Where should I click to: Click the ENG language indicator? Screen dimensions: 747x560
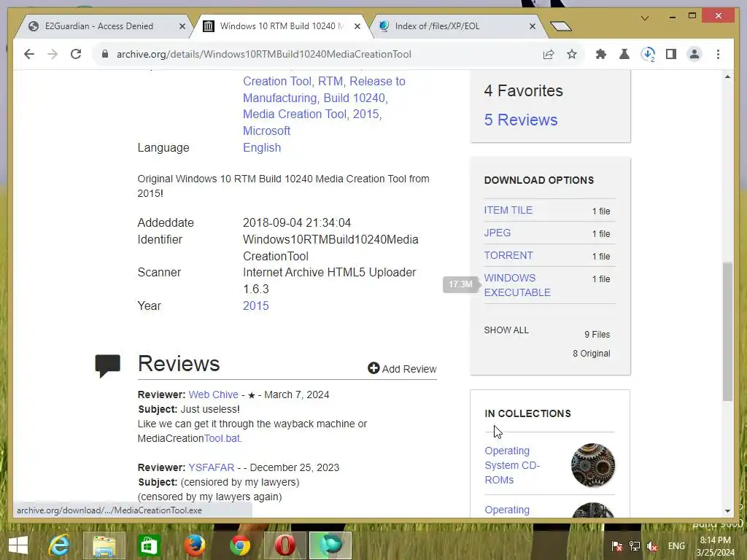click(x=676, y=546)
